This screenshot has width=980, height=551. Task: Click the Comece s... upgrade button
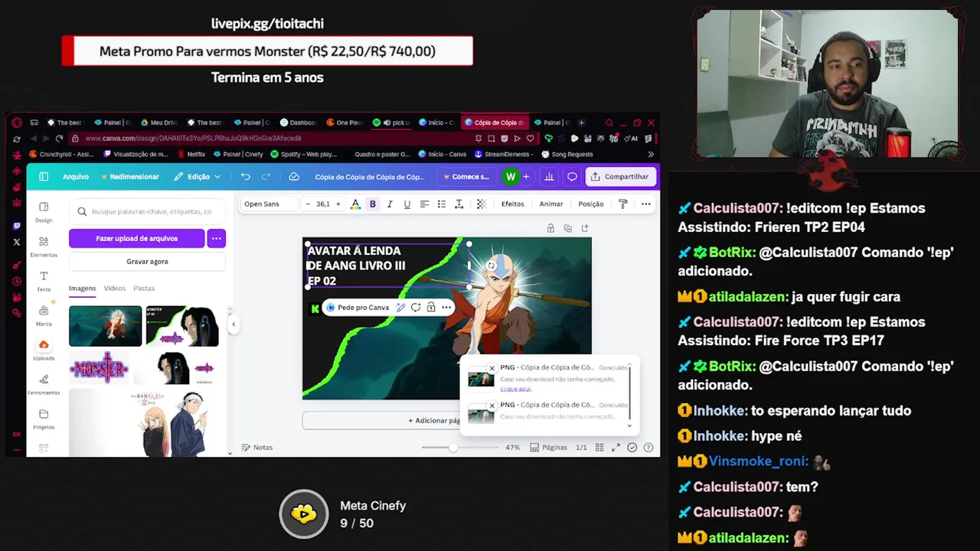pyautogui.click(x=465, y=177)
